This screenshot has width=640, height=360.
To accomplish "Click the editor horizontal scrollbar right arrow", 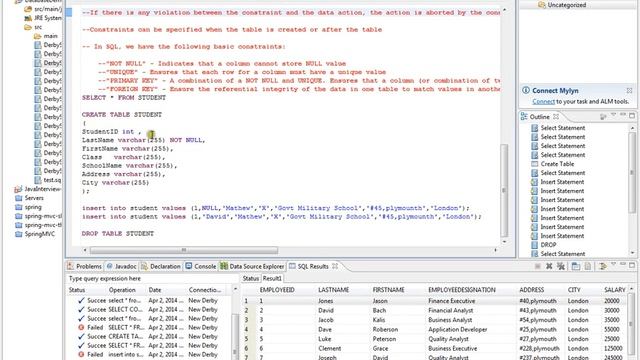I will click(496, 250).
